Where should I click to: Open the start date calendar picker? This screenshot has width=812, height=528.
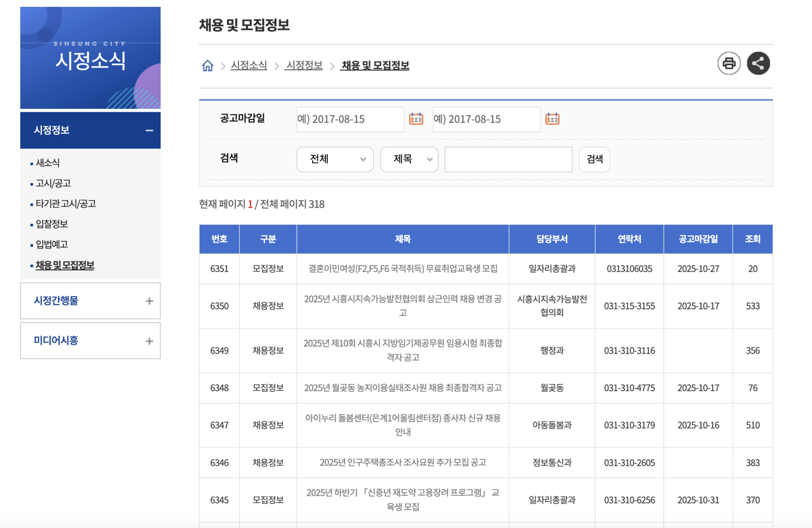pyautogui.click(x=417, y=118)
